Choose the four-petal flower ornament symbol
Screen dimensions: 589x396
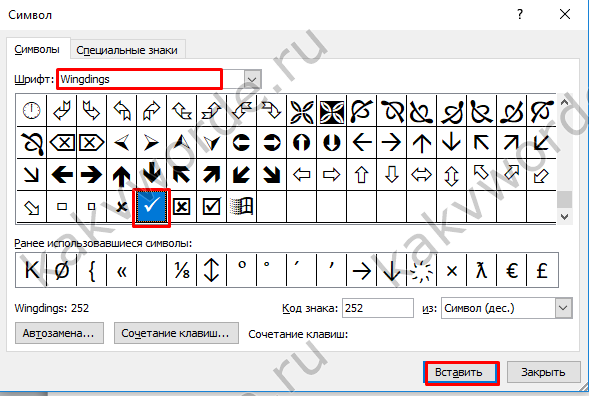pyautogui.click(x=302, y=111)
